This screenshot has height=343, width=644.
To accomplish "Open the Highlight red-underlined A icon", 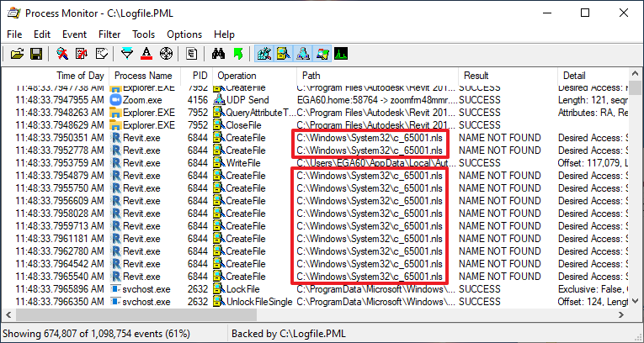I will pyautogui.click(x=146, y=54).
